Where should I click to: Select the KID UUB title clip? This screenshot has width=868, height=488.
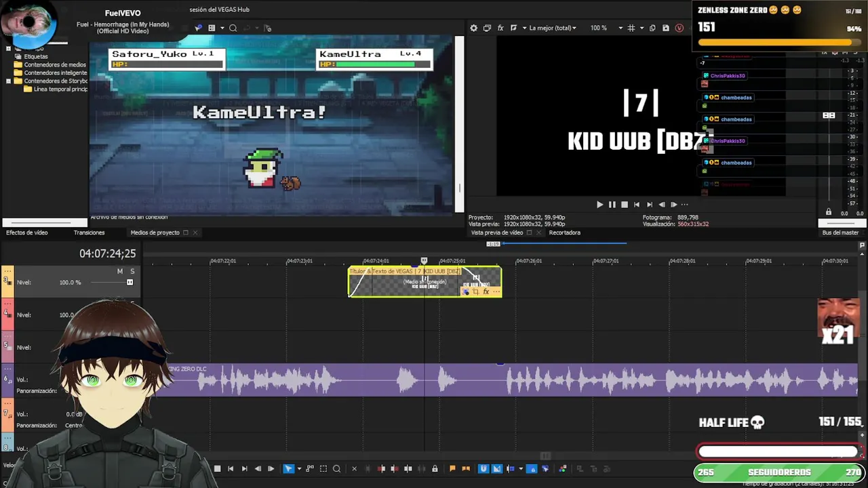[x=425, y=281]
